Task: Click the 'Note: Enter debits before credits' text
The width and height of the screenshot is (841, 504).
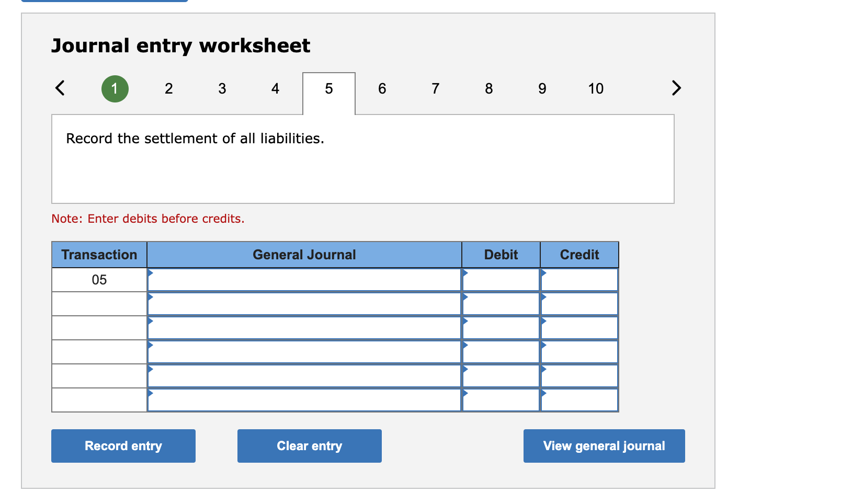Action: pyautogui.click(x=148, y=219)
